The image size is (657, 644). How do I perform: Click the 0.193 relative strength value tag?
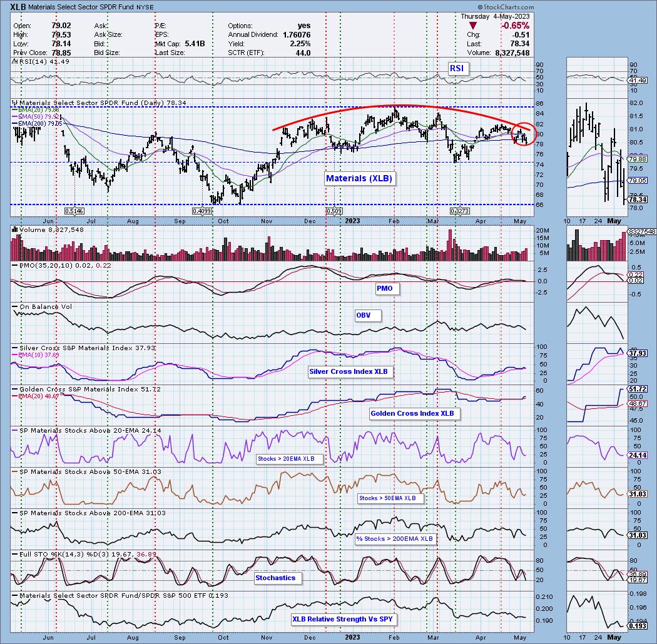(x=638, y=626)
